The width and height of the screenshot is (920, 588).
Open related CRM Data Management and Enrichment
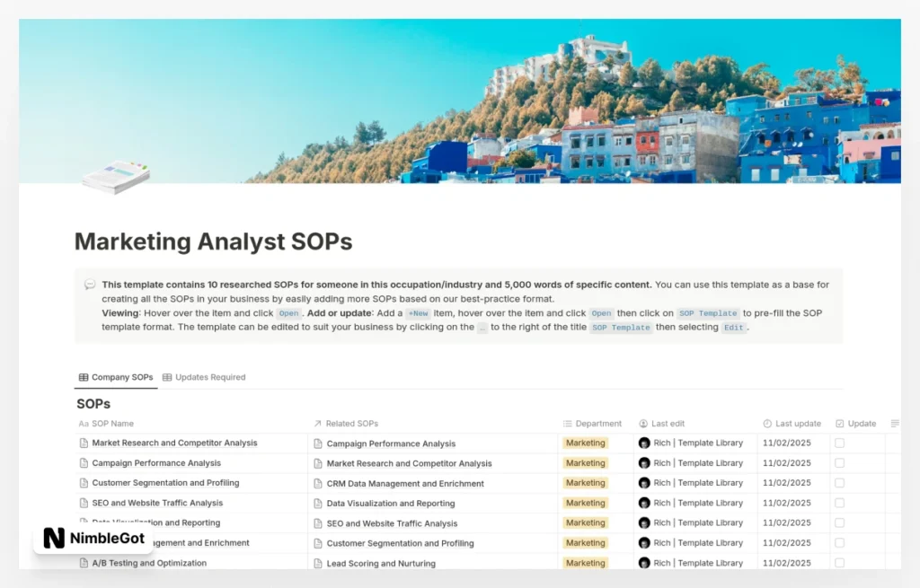tap(405, 484)
